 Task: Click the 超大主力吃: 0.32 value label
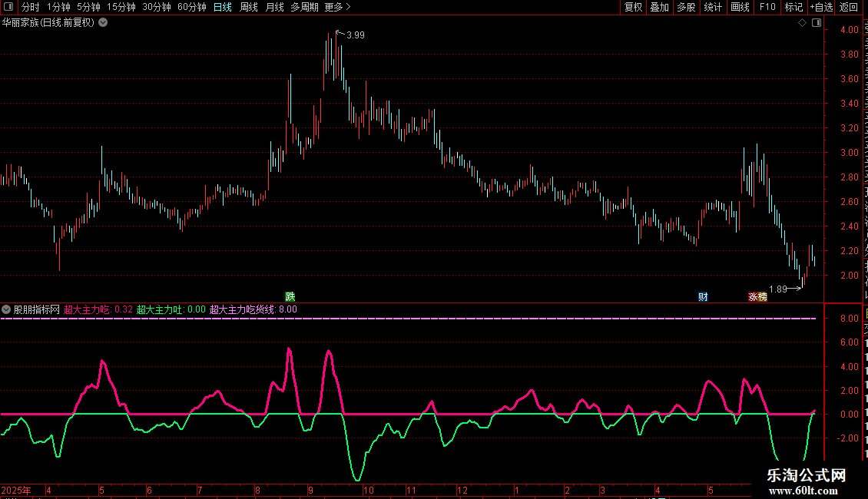(x=98, y=309)
